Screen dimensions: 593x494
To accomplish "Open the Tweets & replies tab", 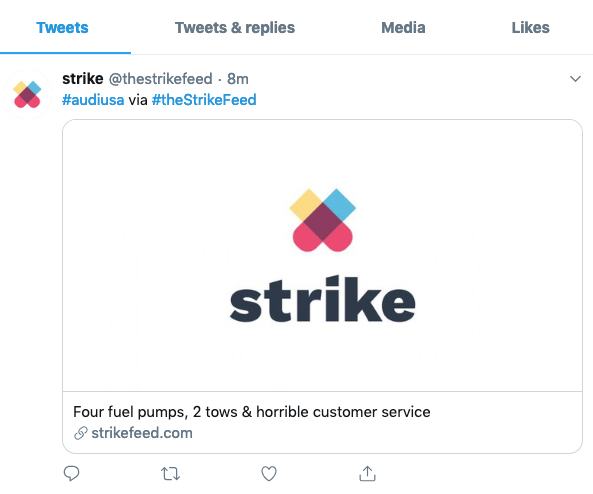I will [x=235, y=28].
